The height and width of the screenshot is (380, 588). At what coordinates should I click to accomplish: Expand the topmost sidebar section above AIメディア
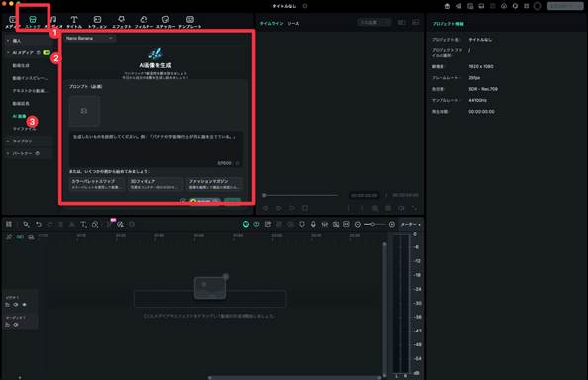(x=29, y=41)
